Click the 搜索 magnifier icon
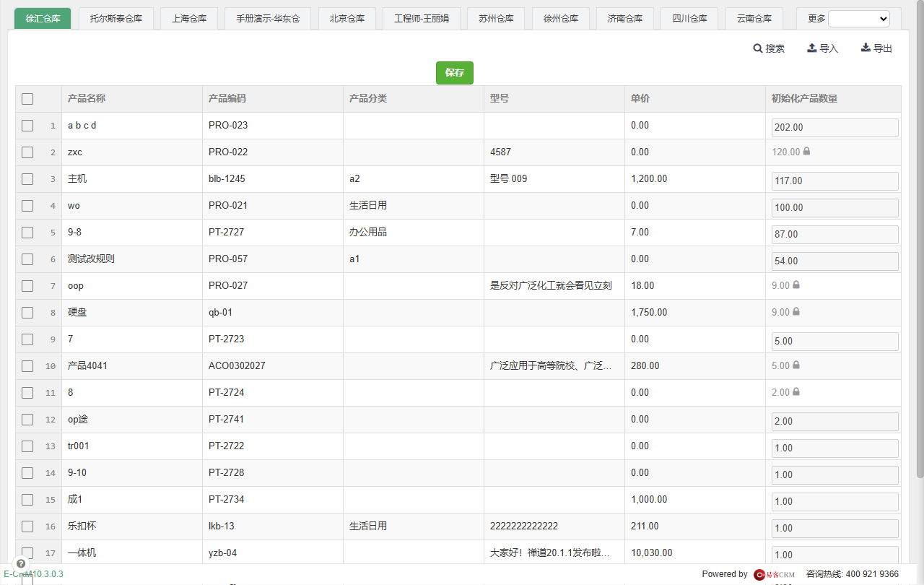 (x=758, y=48)
